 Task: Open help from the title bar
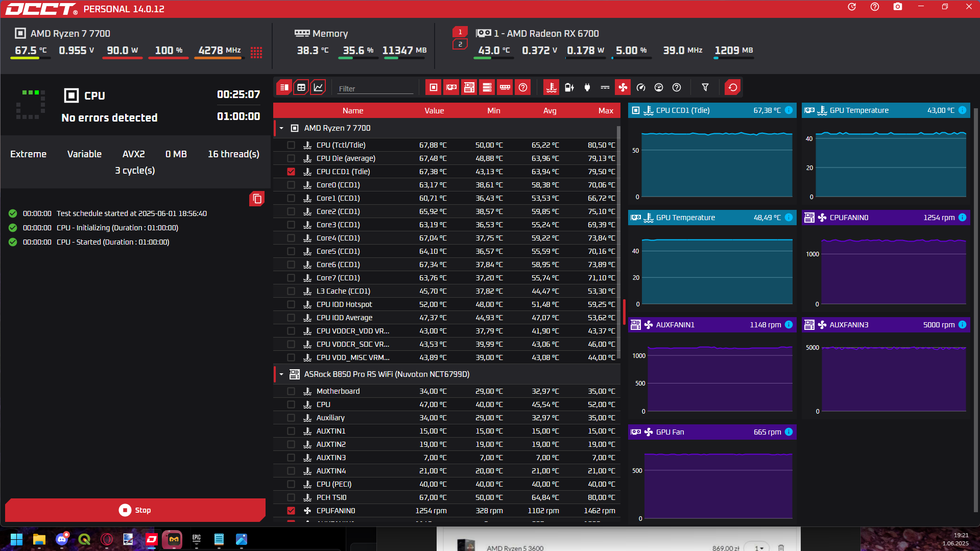tap(875, 7)
